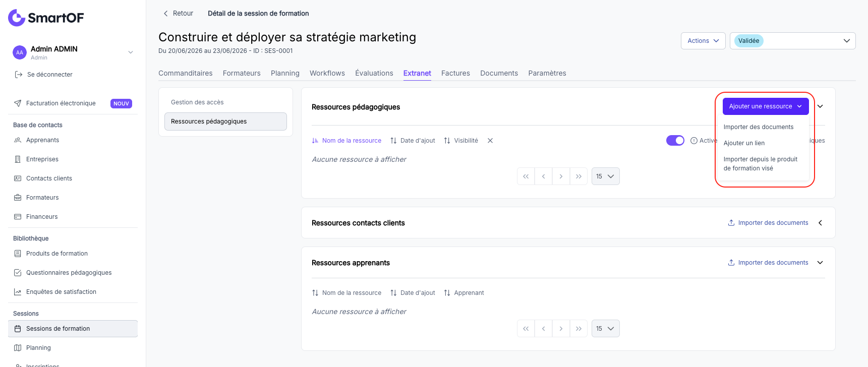Viewport: 868px width, 367px height.
Task: Switch to the Évaluations tab
Action: (x=374, y=73)
